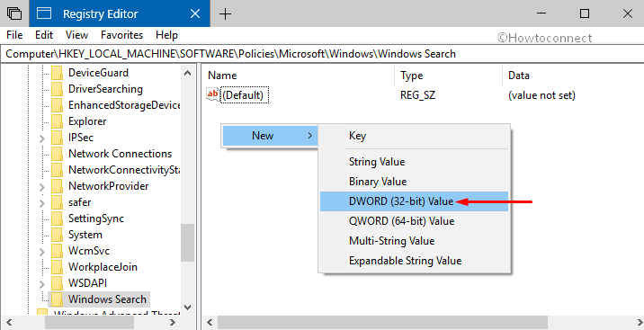644x330 pixels.
Task: Click the WcmSvc folder icon
Action: click(57, 251)
